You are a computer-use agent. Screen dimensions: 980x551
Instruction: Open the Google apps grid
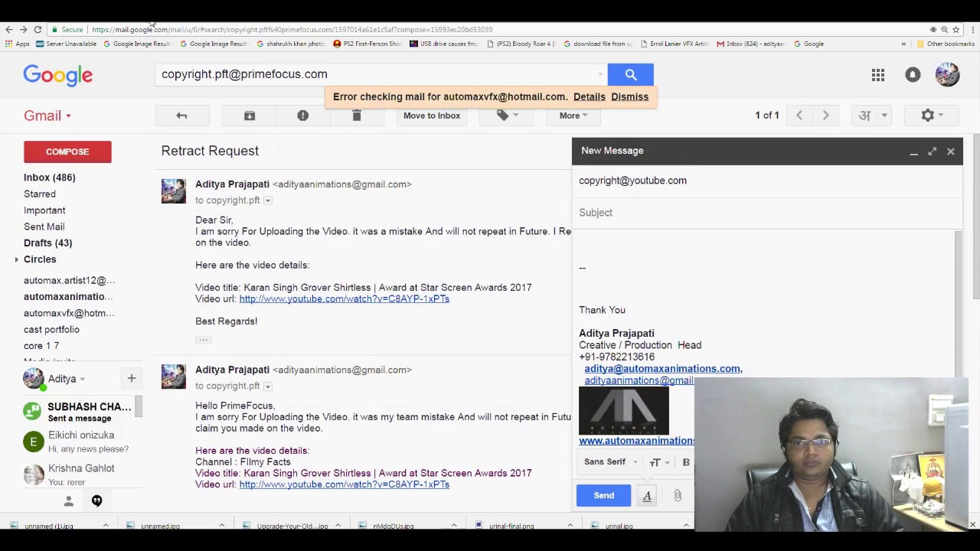878,74
